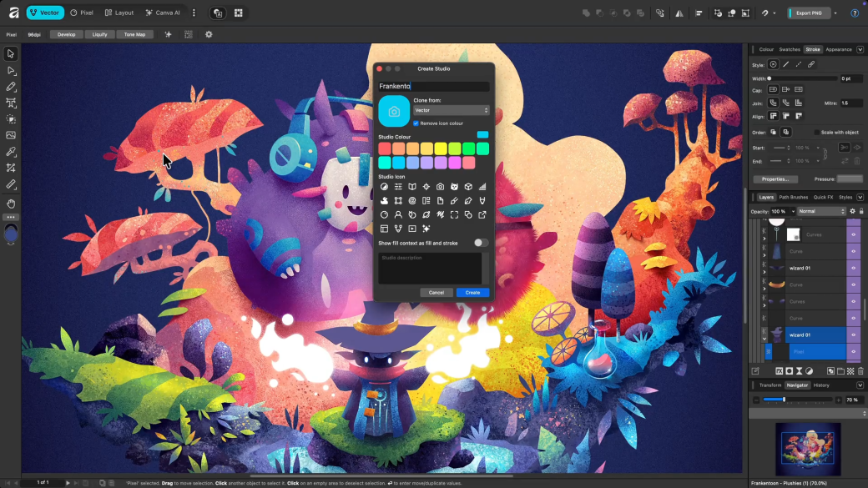Screen dimensions: 868x488
Task: Click the FX icon at the Layers panel bottom
Action: coord(780,371)
